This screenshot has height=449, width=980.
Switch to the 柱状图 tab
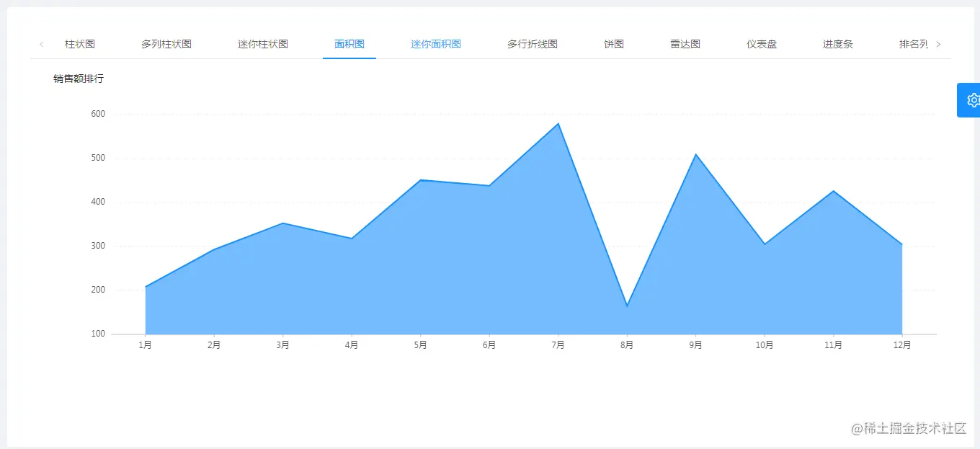pos(79,44)
